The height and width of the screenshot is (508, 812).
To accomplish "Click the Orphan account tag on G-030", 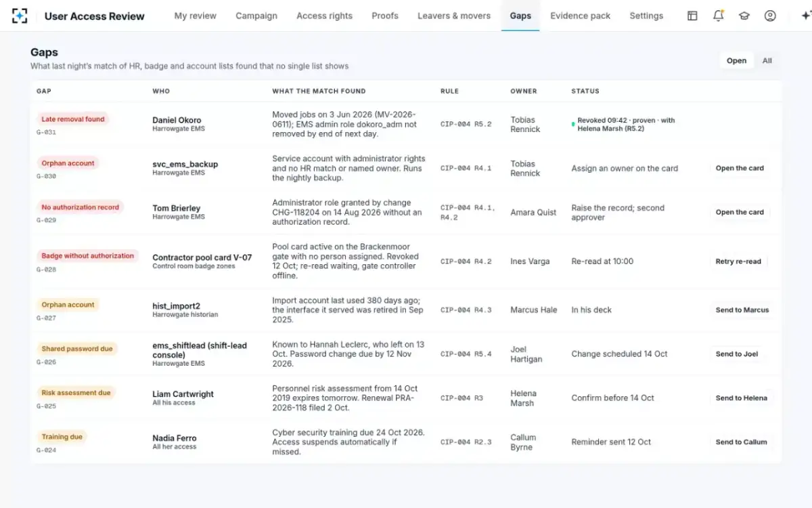I will (68, 163).
